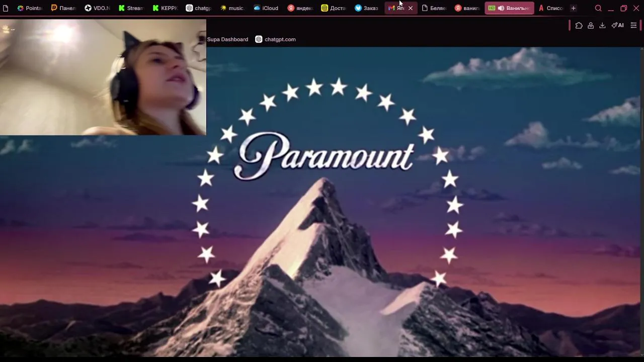
Task: Click the browser search magnifier icon
Action: [598, 8]
